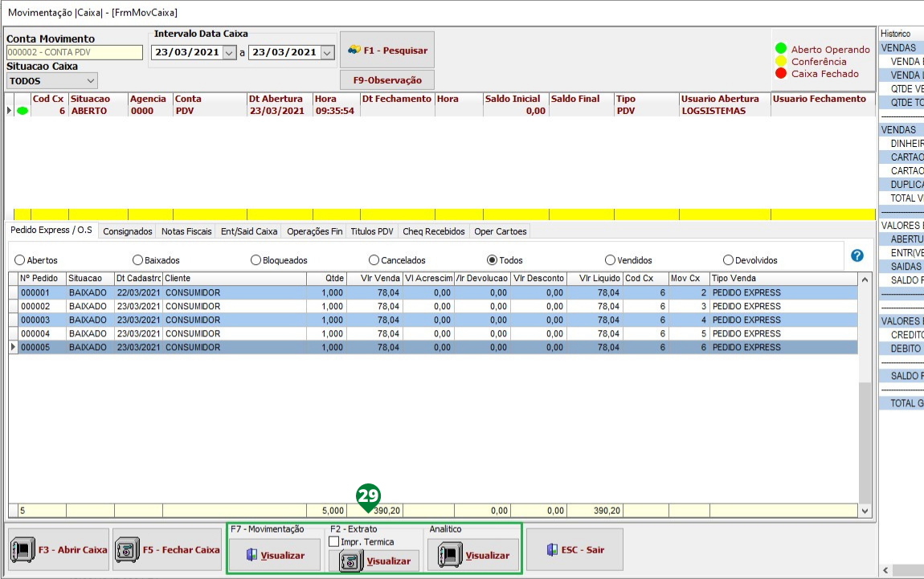Click the binoculars icon on F1 - Pesquisar
The image size is (924, 579).
pos(354,50)
